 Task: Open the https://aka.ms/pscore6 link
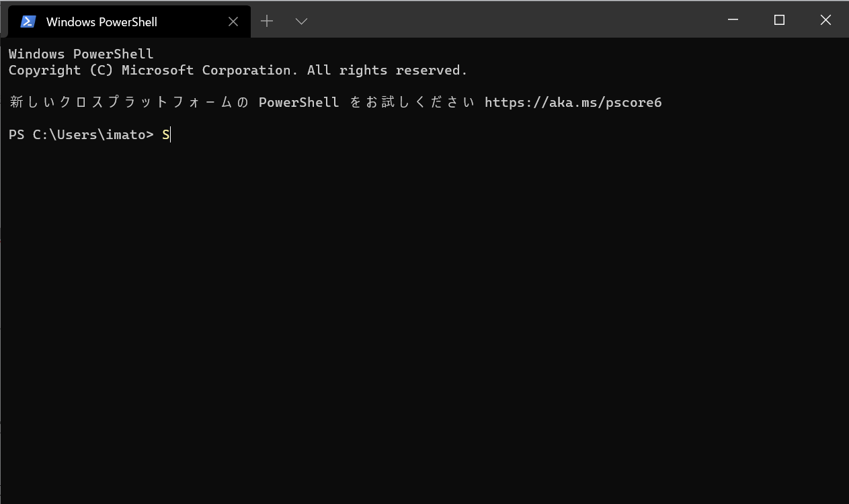click(573, 102)
